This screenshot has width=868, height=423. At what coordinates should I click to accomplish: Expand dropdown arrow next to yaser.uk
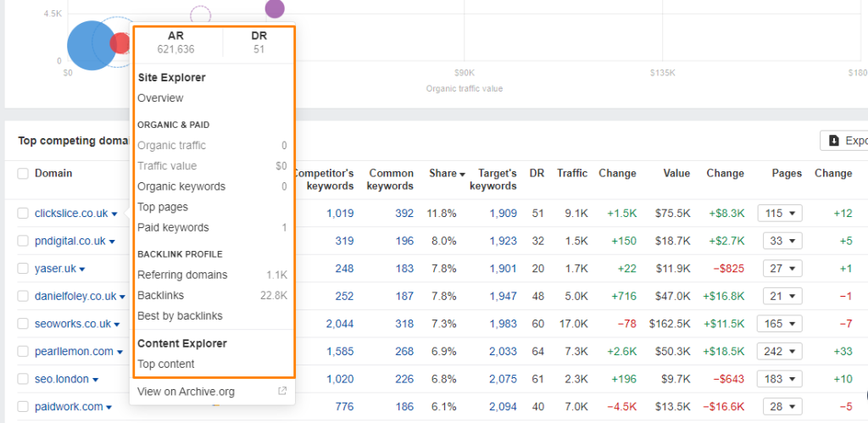[82, 269]
